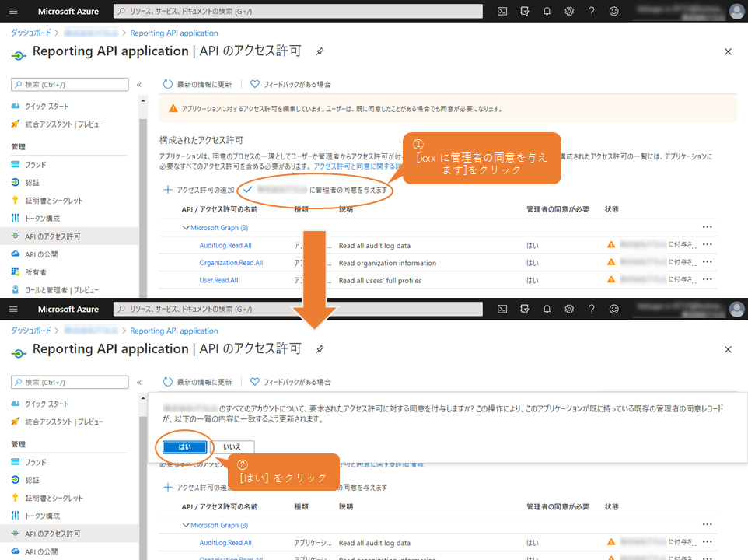Click はい to grant admin consent
748x560 pixels.
[184, 447]
